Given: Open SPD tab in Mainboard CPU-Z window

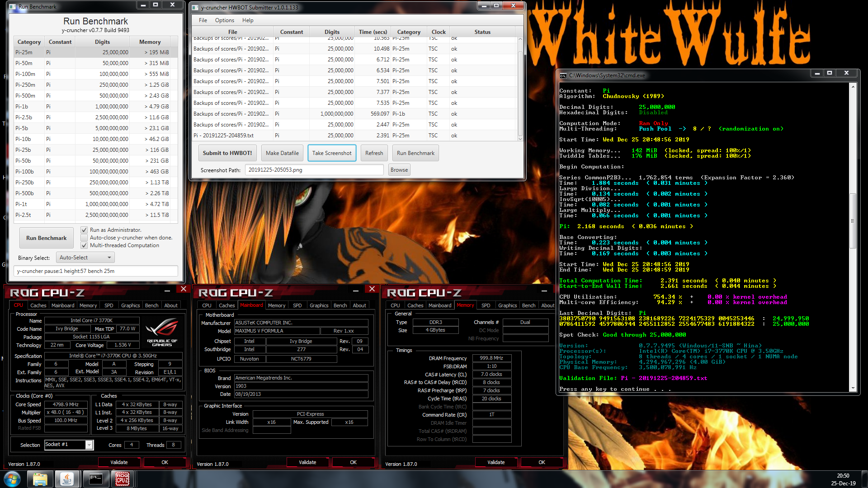Looking at the screenshot, I should [297, 305].
